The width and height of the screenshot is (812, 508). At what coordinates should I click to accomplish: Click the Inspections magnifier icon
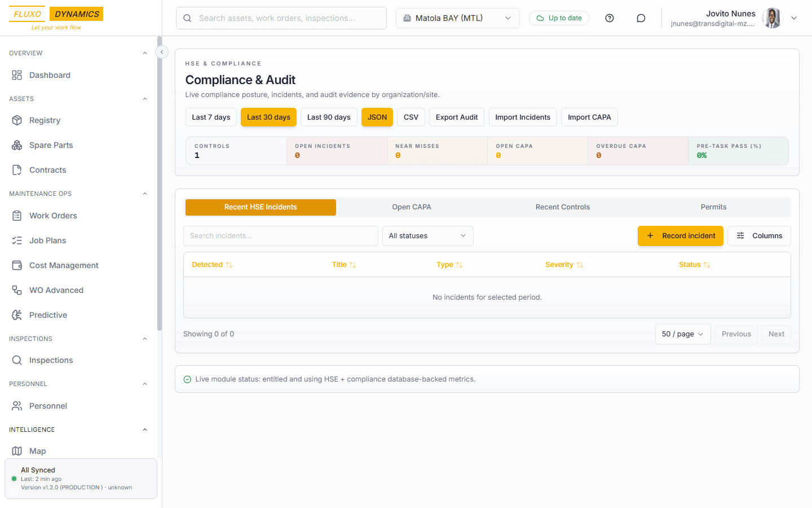click(17, 360)
